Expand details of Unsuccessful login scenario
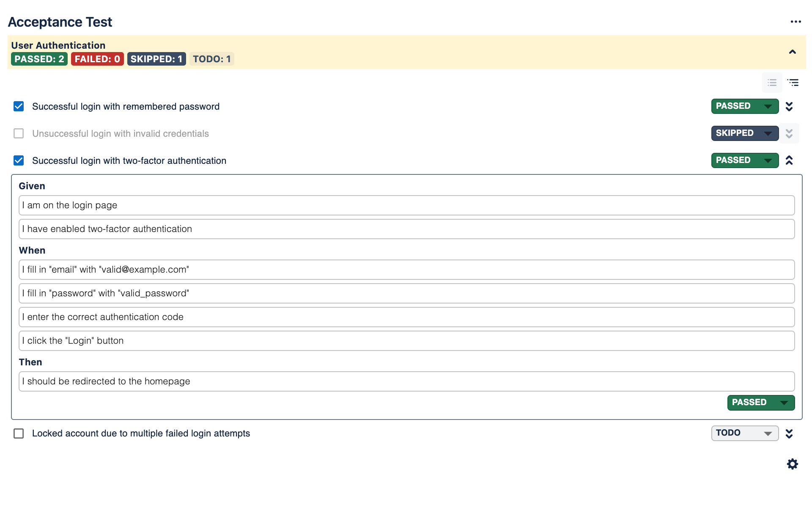This screenshot has width=812, height=508. 789,133
